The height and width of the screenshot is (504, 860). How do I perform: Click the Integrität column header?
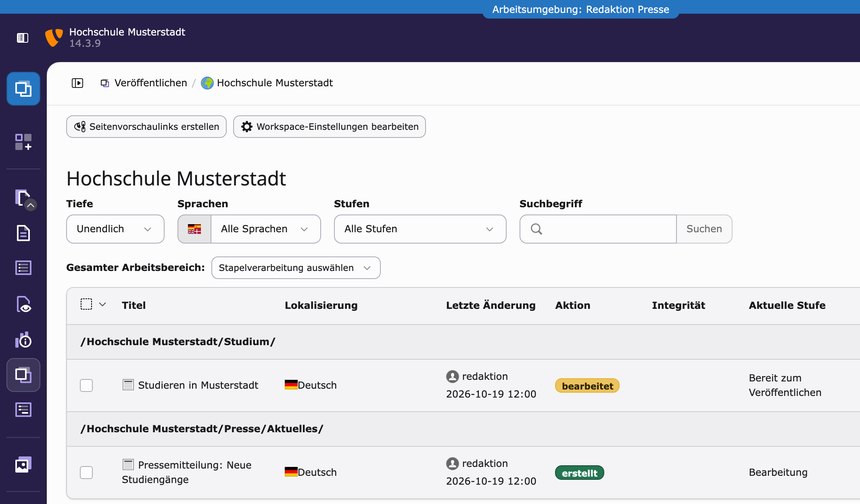click(x=678, y=305)
